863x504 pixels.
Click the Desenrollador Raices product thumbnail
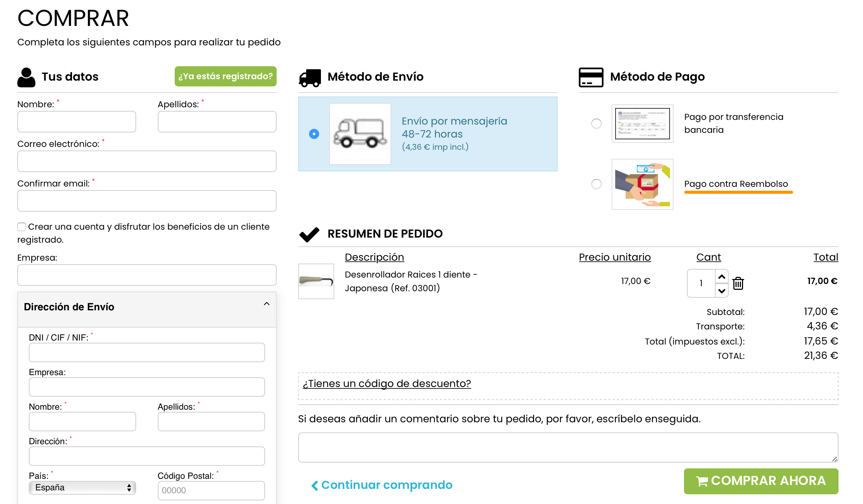coord(316,281)
